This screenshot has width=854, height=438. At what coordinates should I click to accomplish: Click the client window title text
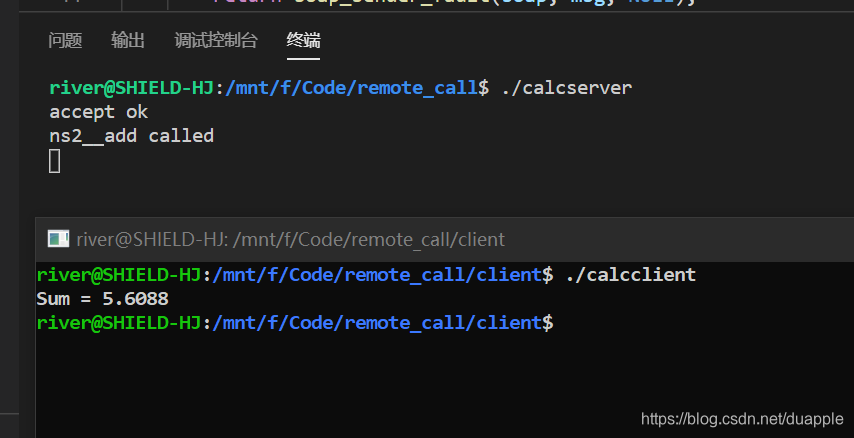(290, 239)
